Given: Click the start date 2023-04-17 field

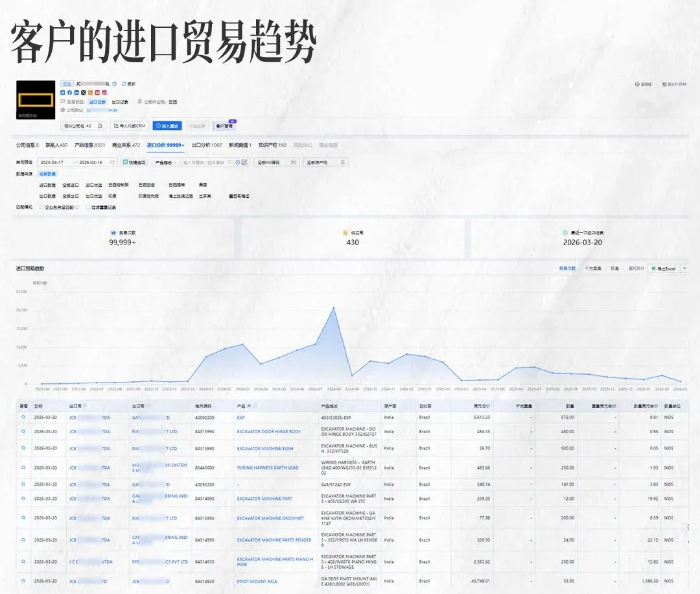Looking at the screenshot, I should tap(52, 163).
